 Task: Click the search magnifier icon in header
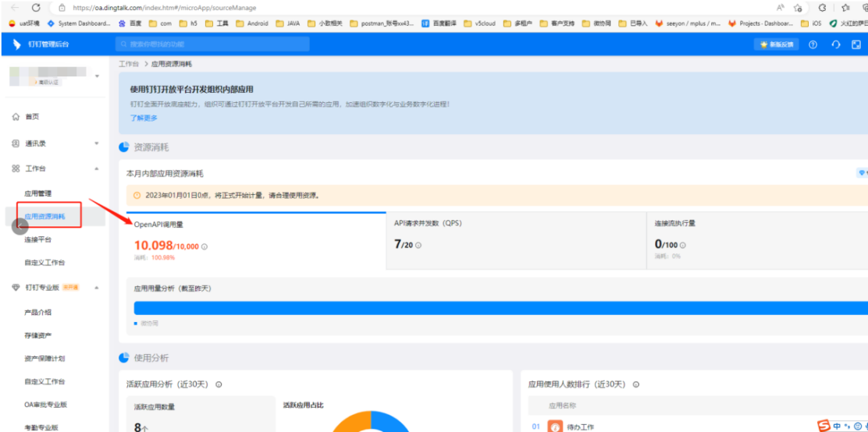(124, 44)
